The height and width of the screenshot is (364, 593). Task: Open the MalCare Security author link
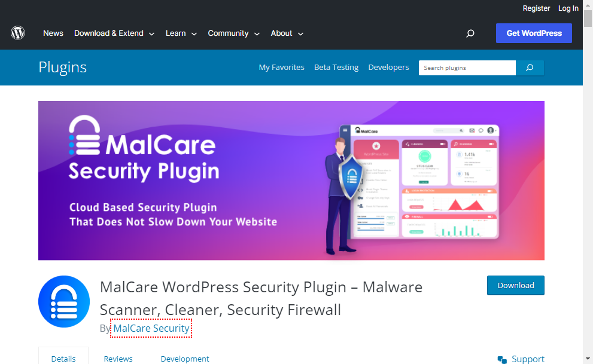click(x=151, y=328)
